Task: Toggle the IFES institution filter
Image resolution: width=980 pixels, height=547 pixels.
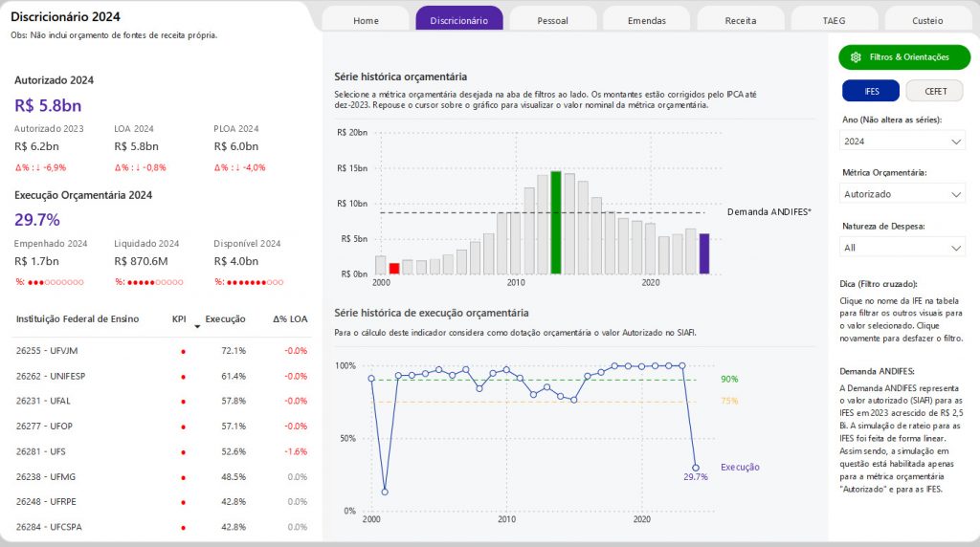Action: point(871,91)
